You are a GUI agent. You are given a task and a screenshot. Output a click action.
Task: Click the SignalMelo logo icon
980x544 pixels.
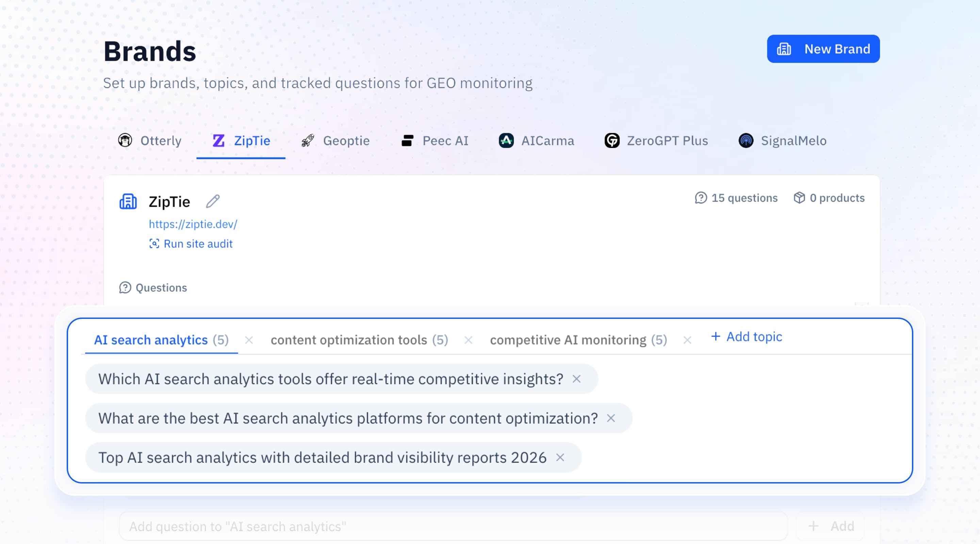(x=746, y=140)
